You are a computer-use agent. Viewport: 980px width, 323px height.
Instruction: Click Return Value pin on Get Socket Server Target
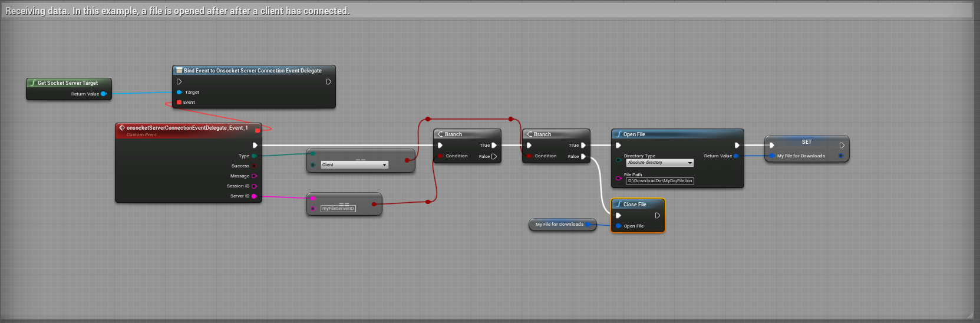[104, 94]
